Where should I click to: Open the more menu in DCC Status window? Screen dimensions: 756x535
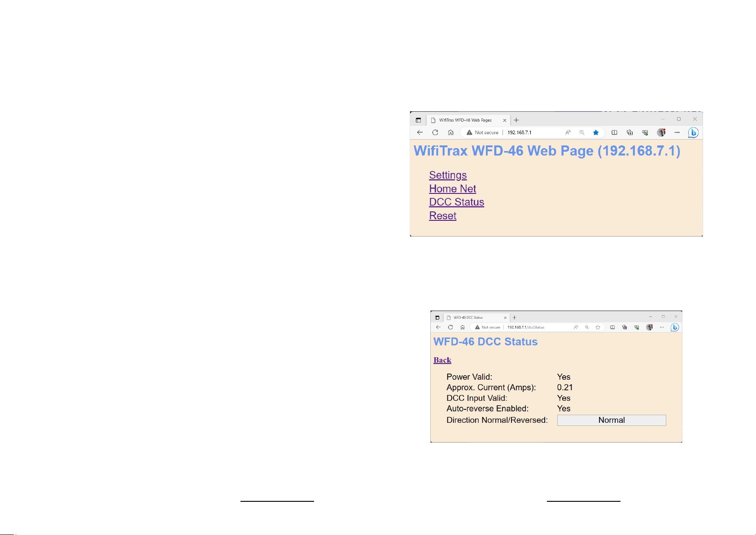click(662, 327)
